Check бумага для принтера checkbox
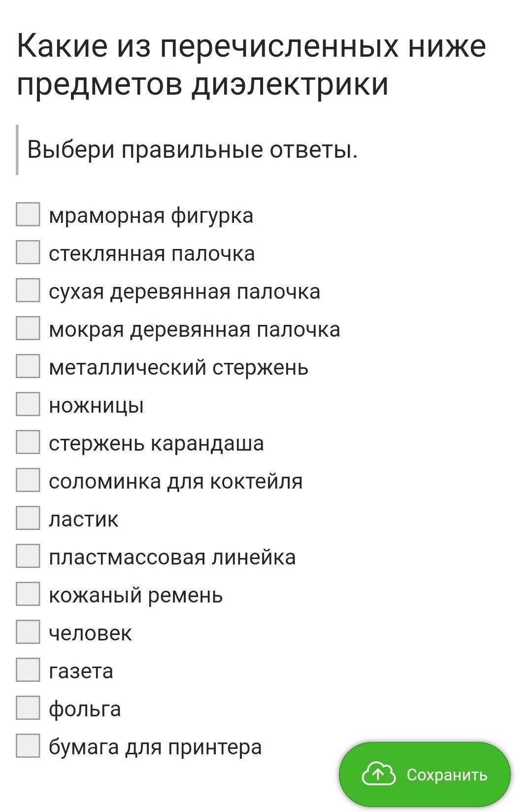Image resolution: width=532 pixels, height=812 pixels. pyautogui.click(x=28, y=745)
